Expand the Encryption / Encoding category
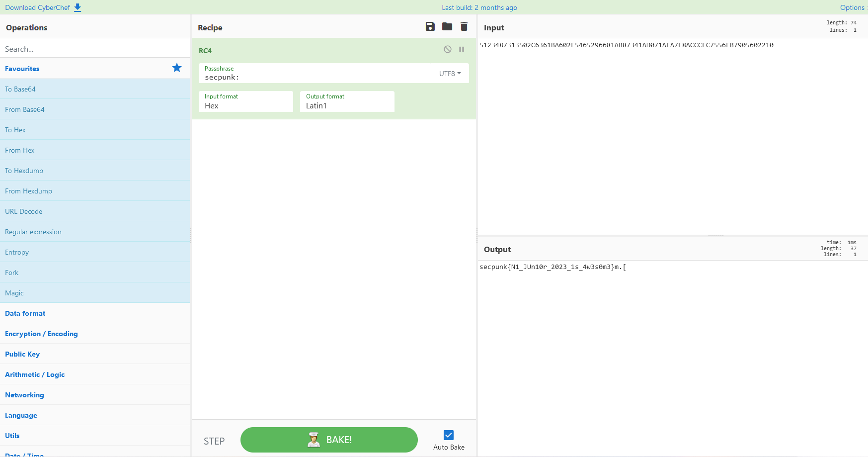868x457 pixels. [x=41, y=334]
